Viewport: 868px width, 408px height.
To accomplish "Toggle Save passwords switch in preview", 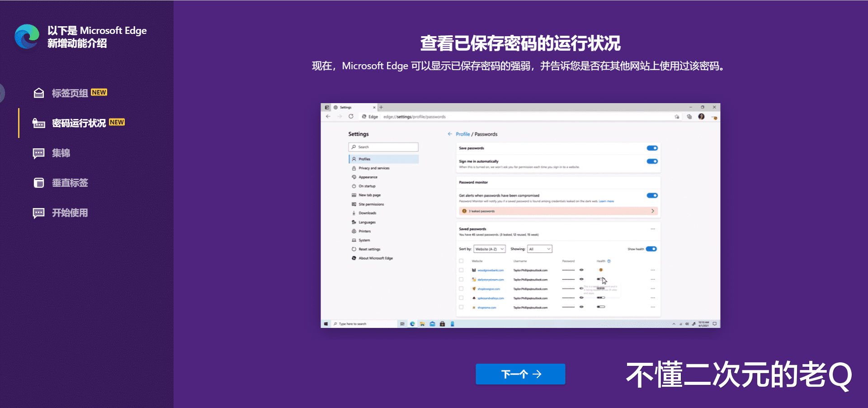I will pyautogui.click(x=652, y=148).
